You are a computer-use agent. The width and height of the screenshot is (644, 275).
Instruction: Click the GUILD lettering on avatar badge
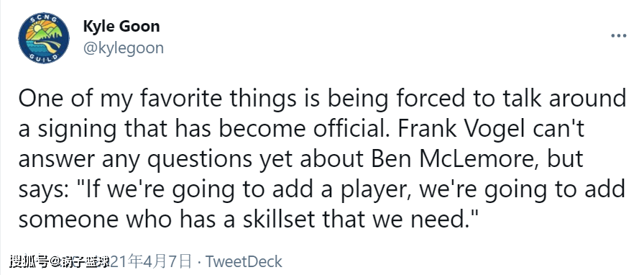(44, 58)
